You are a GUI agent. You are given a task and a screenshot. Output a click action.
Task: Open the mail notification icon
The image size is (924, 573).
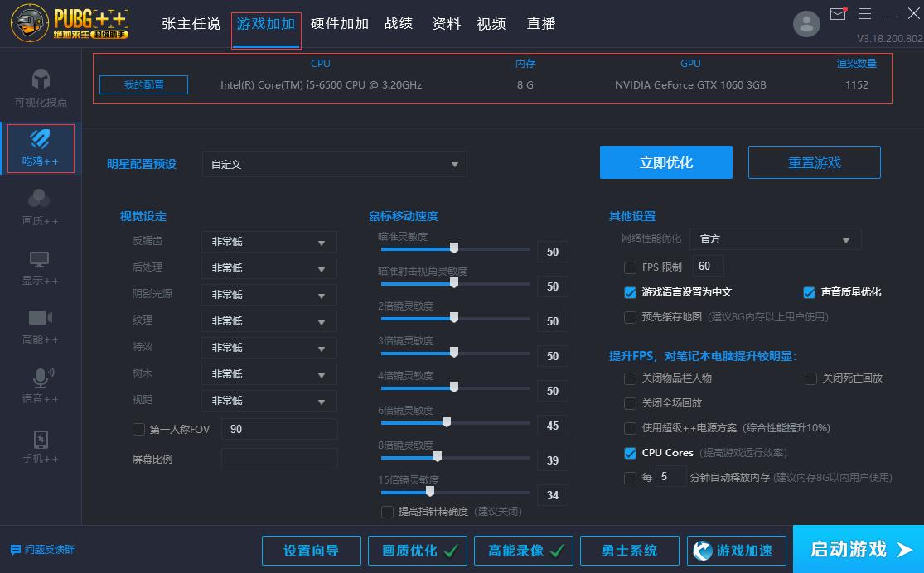[838, 14]
